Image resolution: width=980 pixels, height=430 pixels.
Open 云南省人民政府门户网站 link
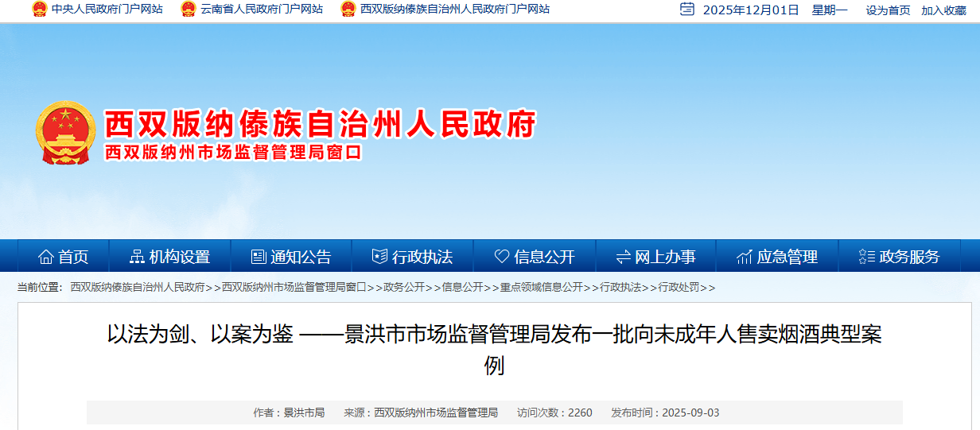[261, 10]
